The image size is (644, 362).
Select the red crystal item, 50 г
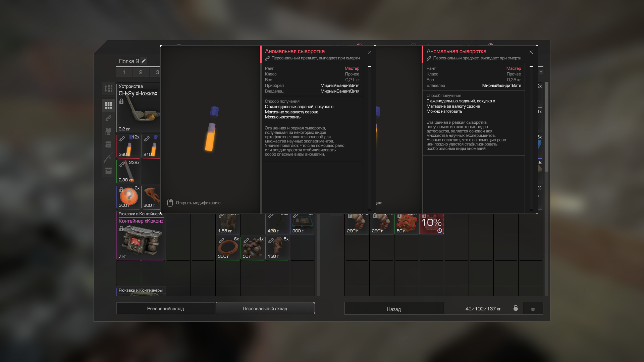click(x=407, y=224)
